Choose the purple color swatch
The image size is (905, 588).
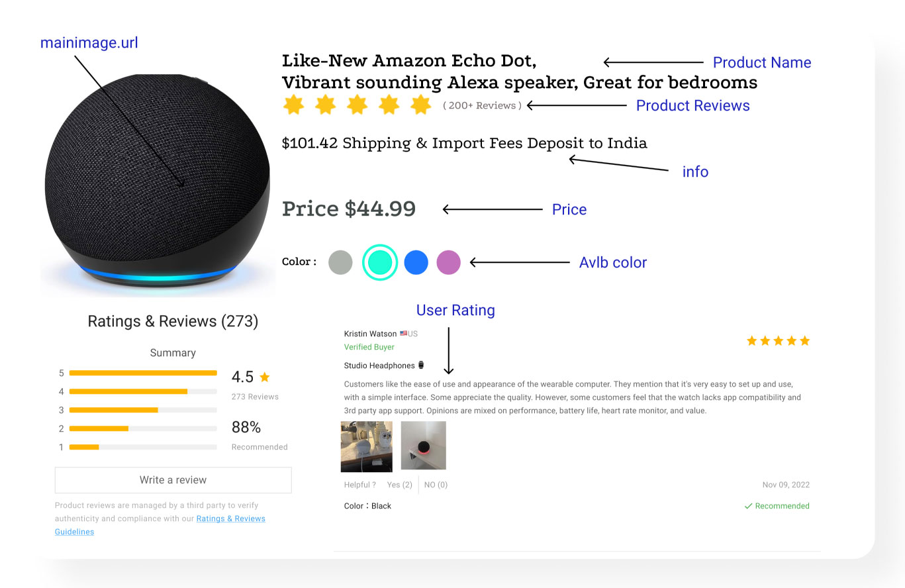(448, 262)
